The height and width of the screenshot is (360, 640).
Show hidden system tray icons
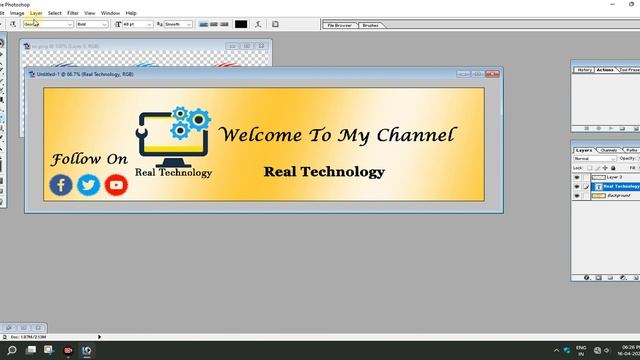556,350
